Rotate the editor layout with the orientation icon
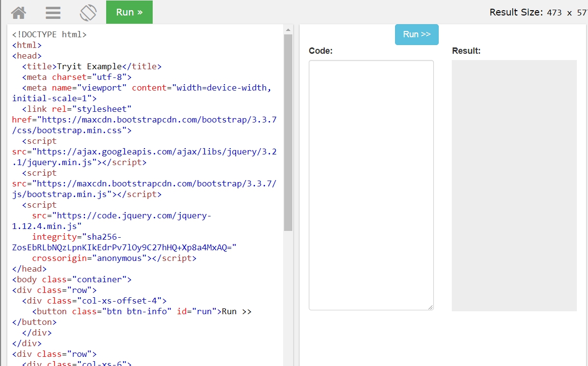588x366 pixels. tap(88, 12)
